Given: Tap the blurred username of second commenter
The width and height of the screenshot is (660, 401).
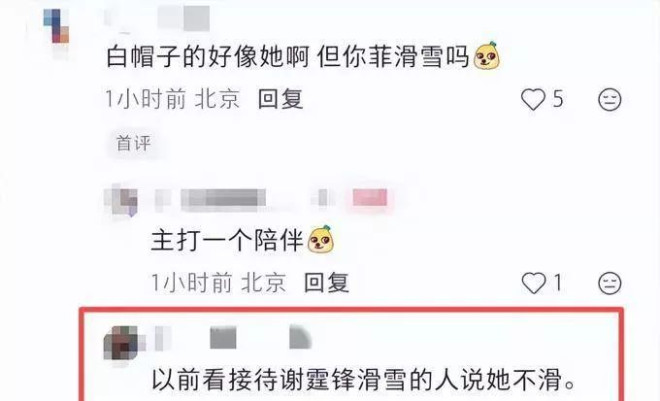Looking at the screenshot, I should click(223, 199).
